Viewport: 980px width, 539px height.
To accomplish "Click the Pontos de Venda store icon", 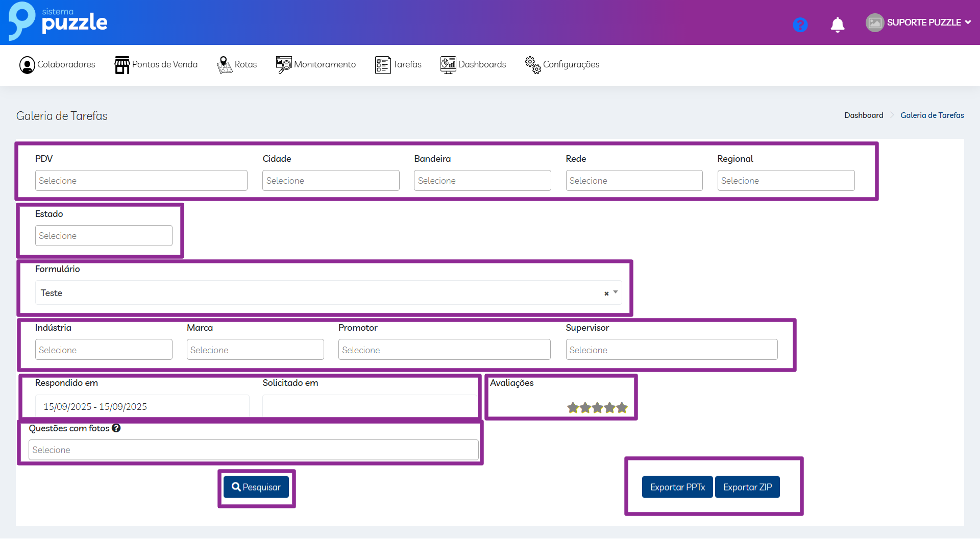I will [122, 65].
